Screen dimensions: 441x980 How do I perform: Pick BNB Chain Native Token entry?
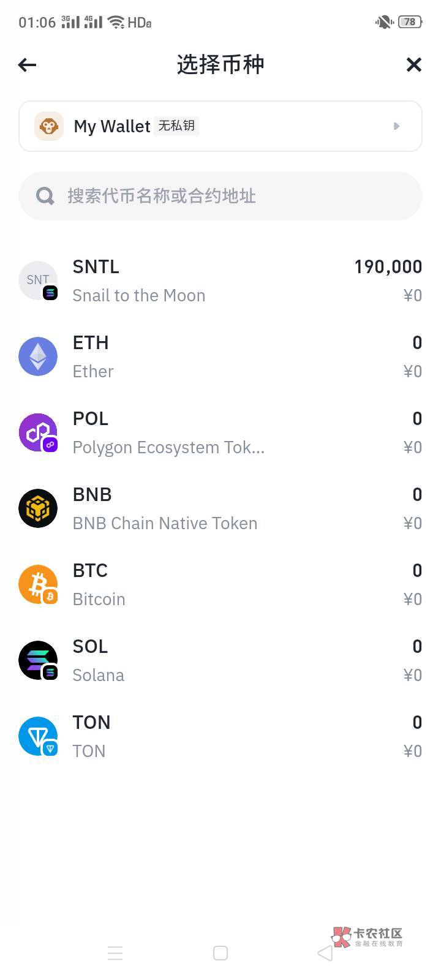(165, 523)
